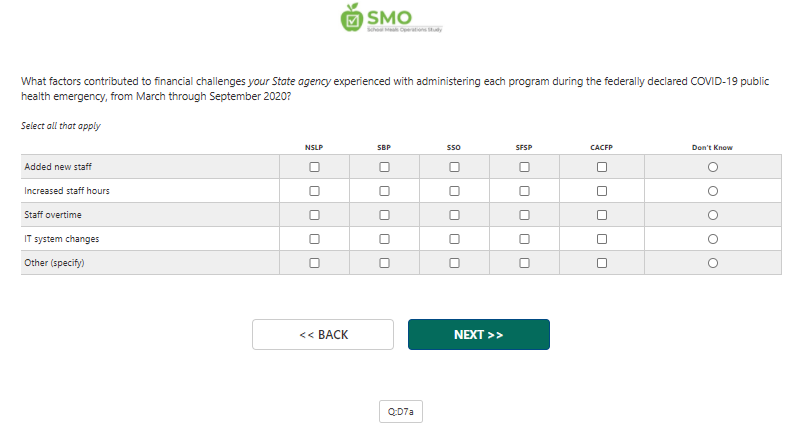Check SBP for IT system changes

[384, 239]
